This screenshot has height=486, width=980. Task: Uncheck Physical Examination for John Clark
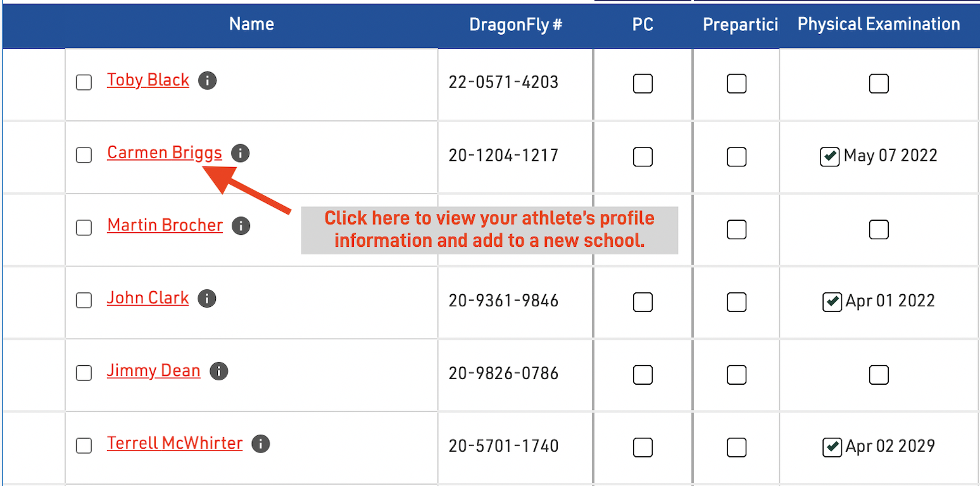[831, 302]
